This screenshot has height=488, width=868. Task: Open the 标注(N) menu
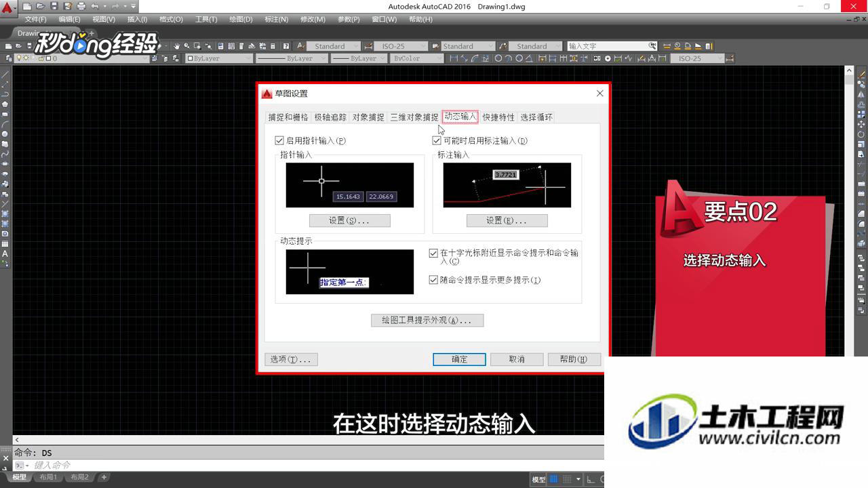(275, 20)
